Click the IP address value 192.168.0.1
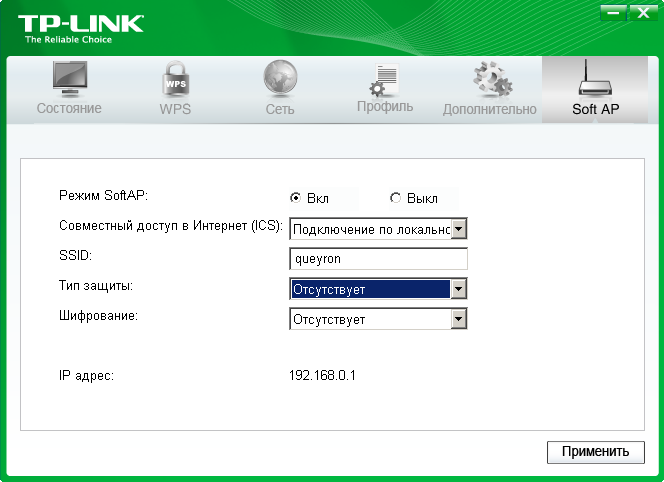Viewport: 664px width, 482px height. click(x=322, y=375)
